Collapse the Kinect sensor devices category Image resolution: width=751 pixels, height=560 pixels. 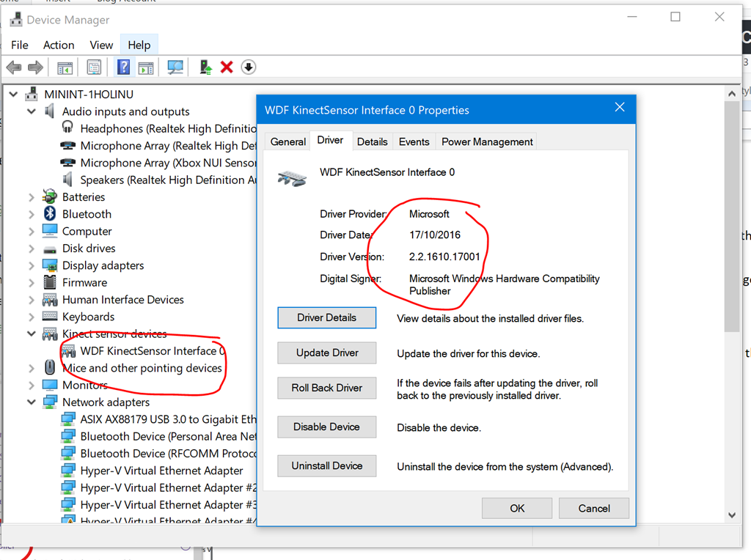tap(32, 334)
